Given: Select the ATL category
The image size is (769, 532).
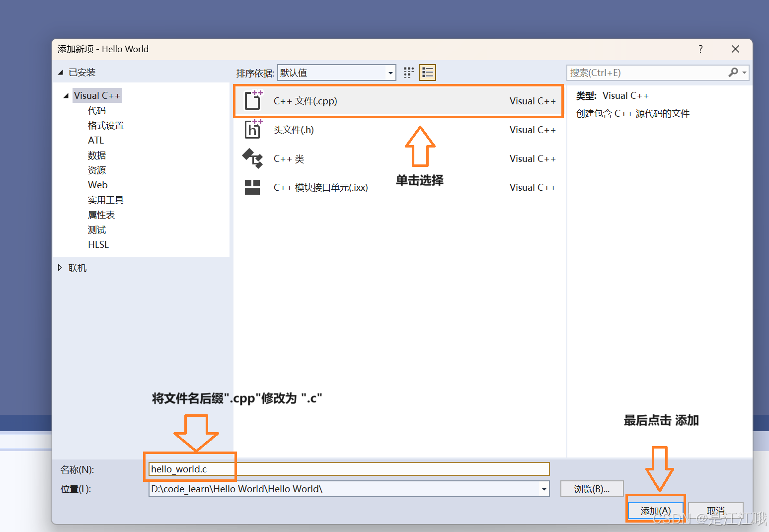Looking at the screenshot, I should pos(96,140).
